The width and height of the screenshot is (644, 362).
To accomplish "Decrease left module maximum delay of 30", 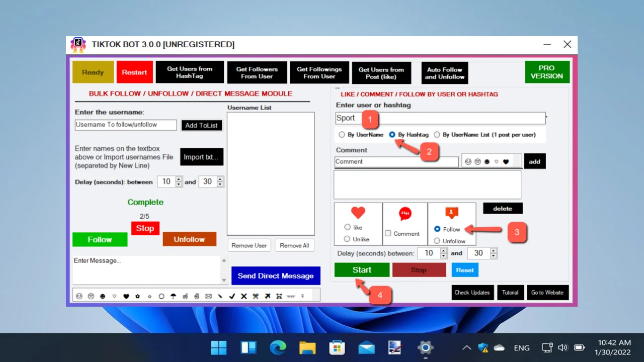I will coord(220,185).
